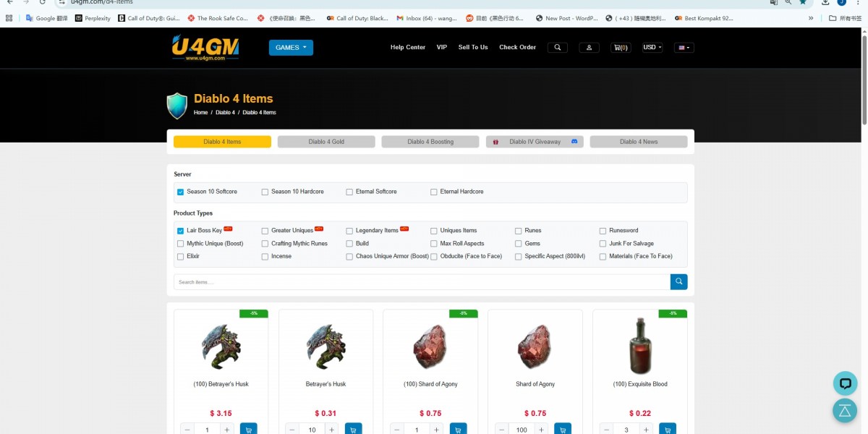Enable the Season 10 Hardcore checkbox
This screenshot has height=434, width=868.
tap(265, 192)
